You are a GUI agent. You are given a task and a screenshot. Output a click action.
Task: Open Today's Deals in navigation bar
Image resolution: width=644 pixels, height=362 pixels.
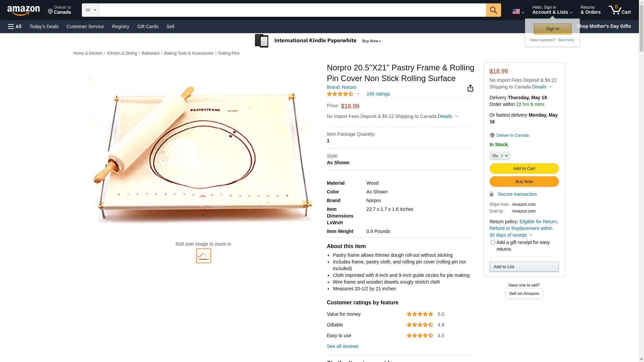(x=44, y=26)
